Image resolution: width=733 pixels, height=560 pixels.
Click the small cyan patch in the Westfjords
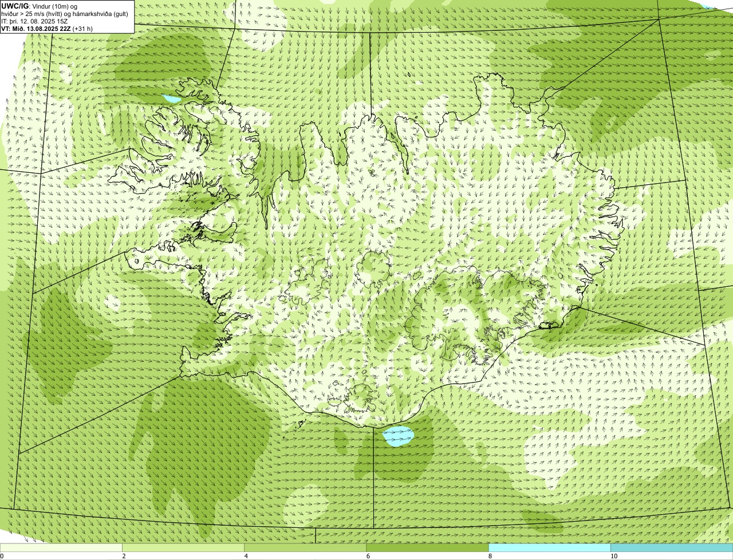pos(171,98)
